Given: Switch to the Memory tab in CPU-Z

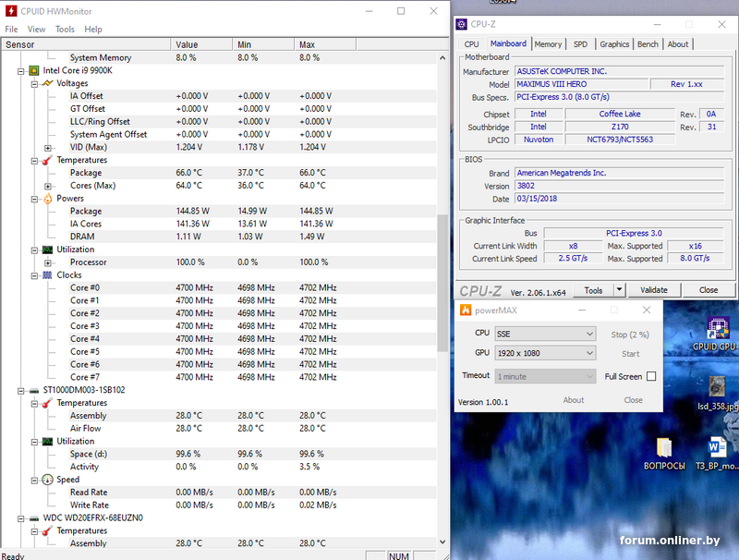Looking at the screenshot, I should (x=548, y=43).
